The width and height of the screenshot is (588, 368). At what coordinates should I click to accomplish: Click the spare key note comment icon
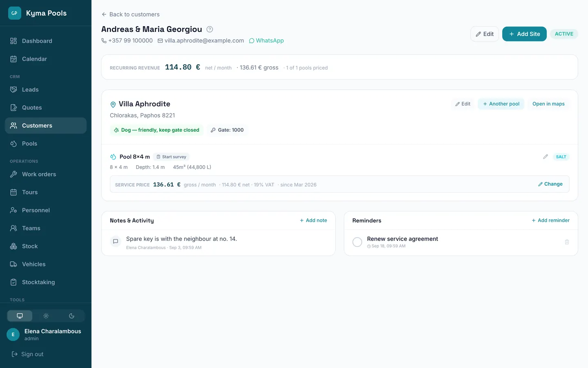click(116, 241)
